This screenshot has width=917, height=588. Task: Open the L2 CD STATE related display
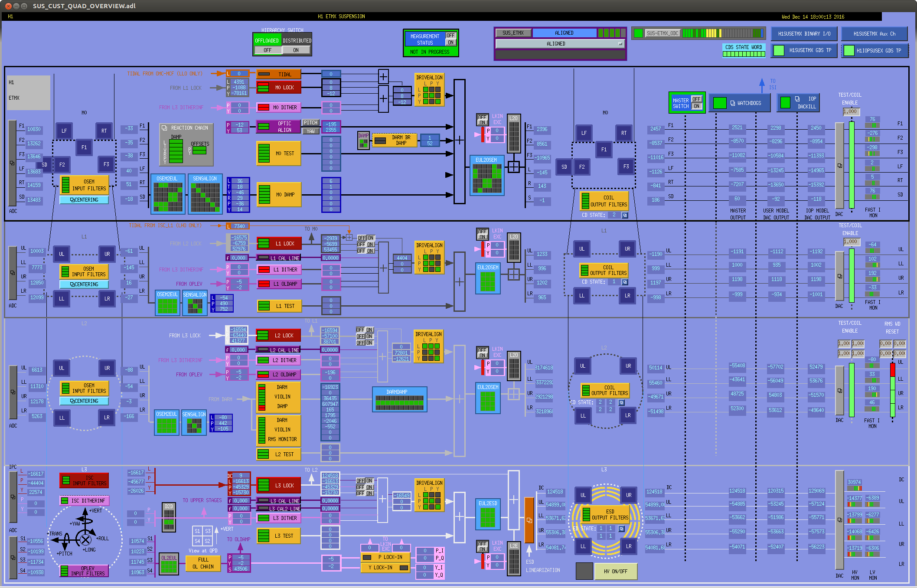click(622, 402)
